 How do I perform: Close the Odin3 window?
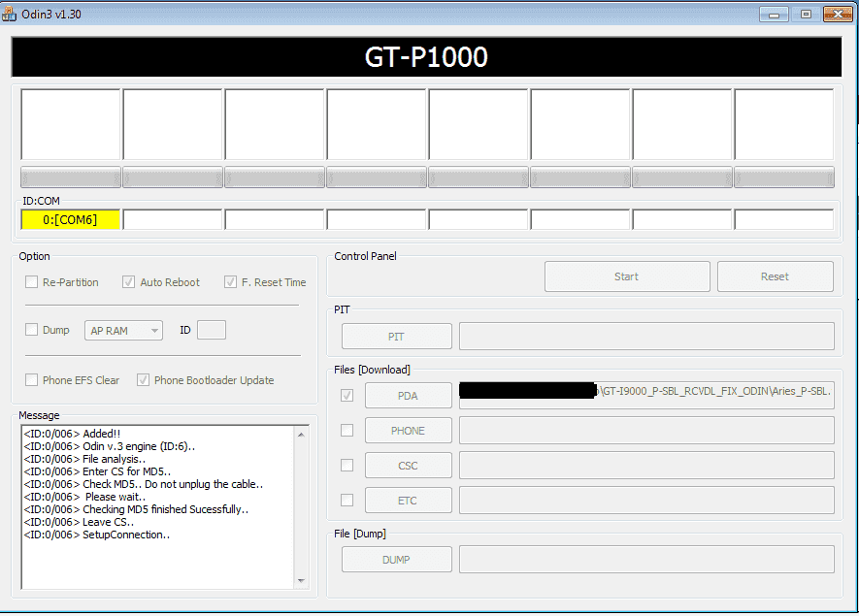coord(838,15)
